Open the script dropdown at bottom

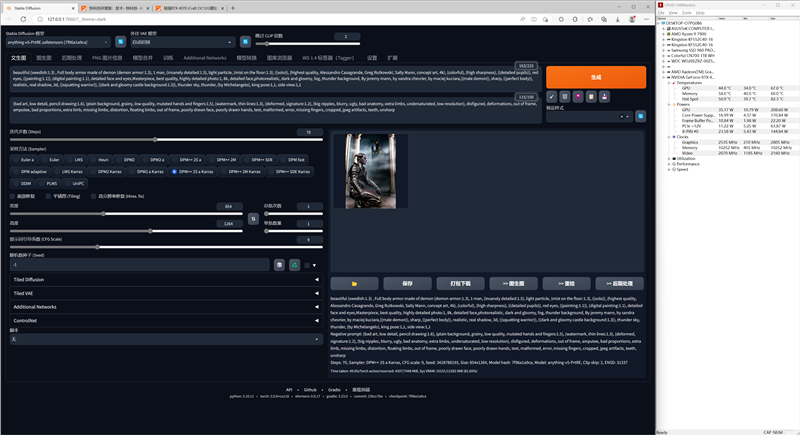click(166, 339)
